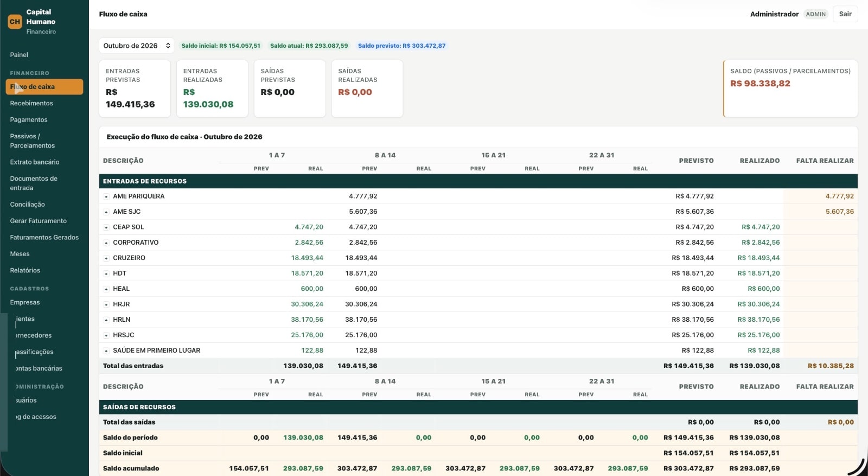Expand the CEAP SOL row

tap(106, 227)
